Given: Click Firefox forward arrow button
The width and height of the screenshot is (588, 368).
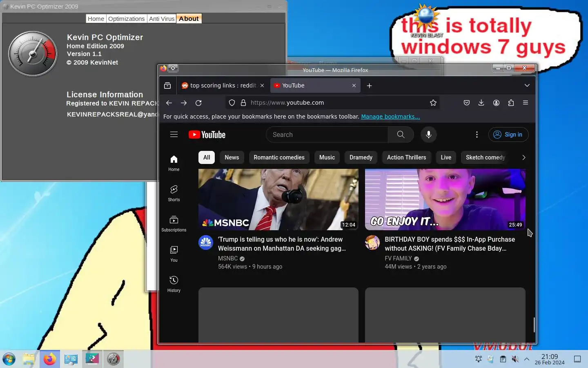Looking at the screenshot, I should tap(184, 103).
